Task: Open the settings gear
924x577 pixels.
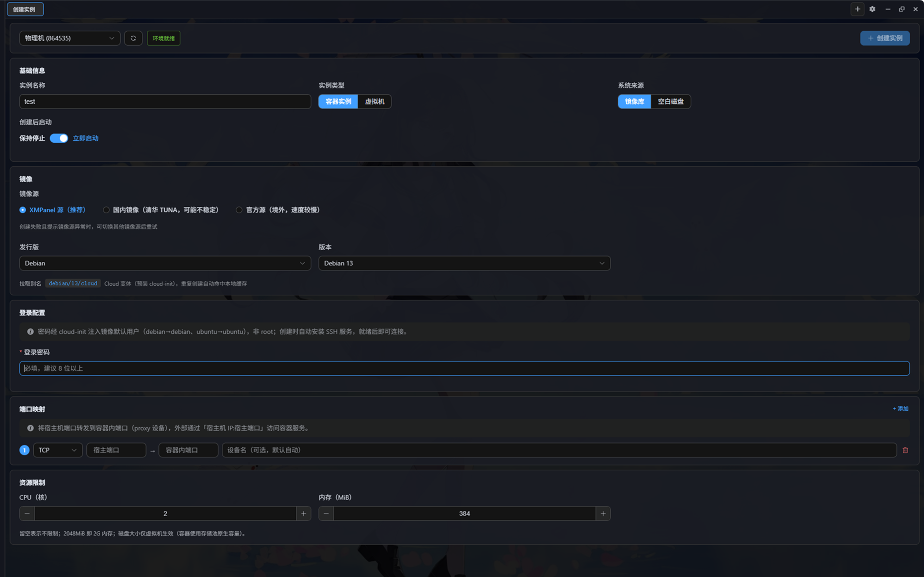Action: (x=872, y=9)
